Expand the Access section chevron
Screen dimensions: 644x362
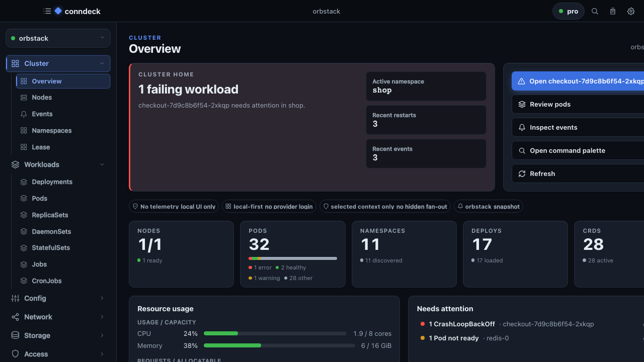(x=102, y=354)
